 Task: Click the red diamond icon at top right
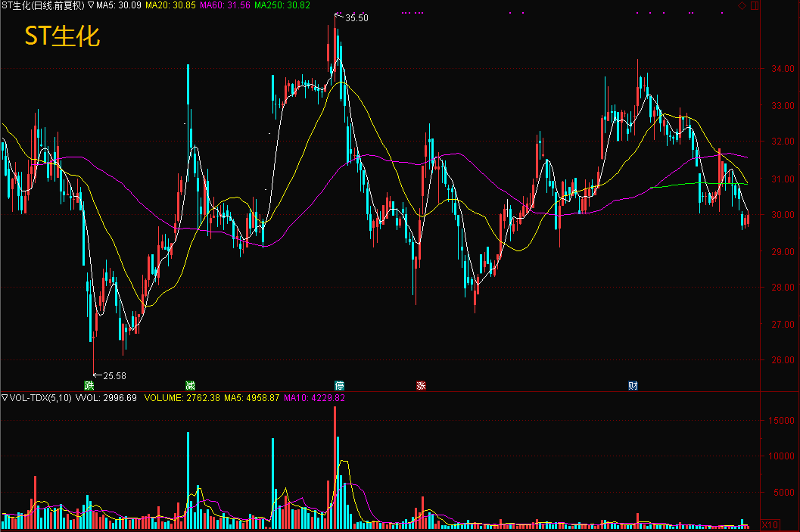(742, 6)
